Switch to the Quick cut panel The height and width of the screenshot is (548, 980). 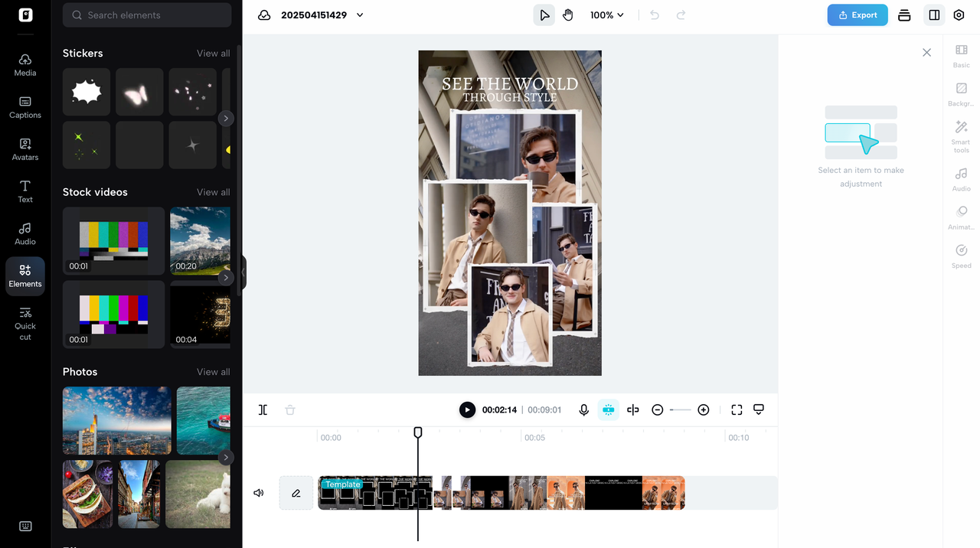[x=24, y=321]
